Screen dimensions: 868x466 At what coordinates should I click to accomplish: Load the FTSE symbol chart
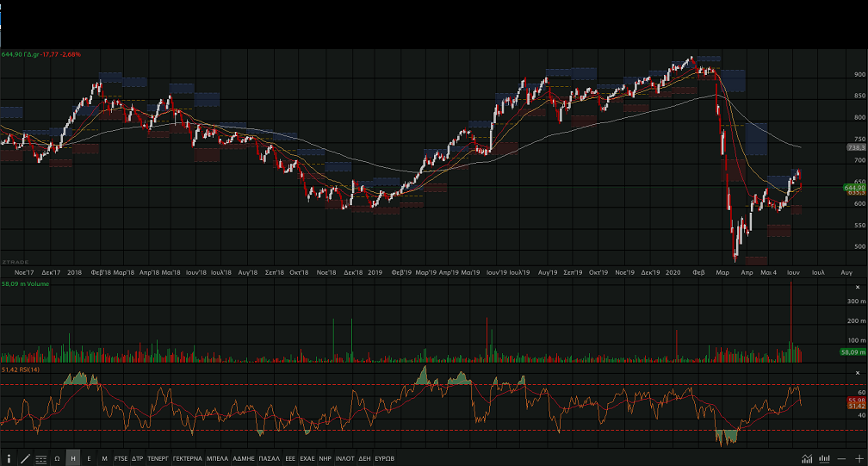(121, 458)
